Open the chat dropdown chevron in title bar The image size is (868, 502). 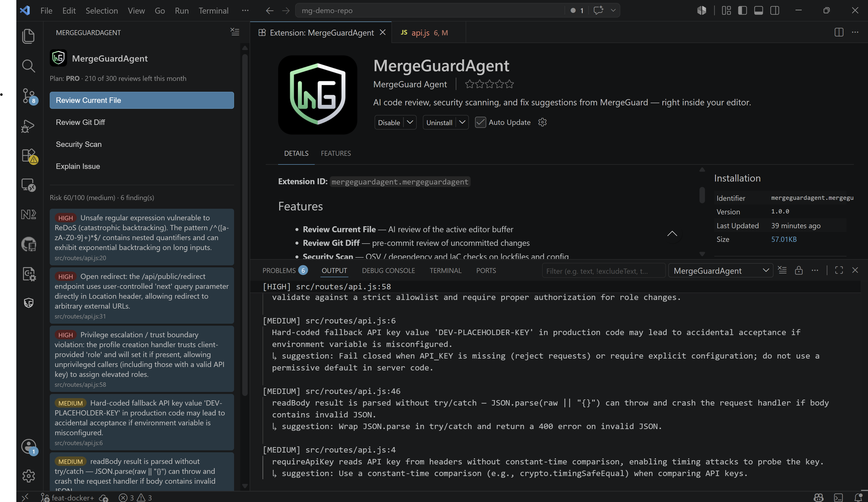(613, 10)
